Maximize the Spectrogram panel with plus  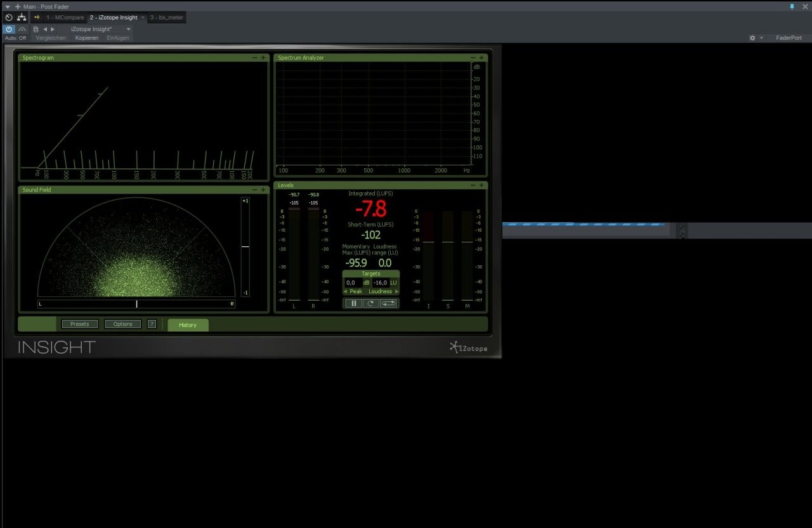(x=263, y=58)
